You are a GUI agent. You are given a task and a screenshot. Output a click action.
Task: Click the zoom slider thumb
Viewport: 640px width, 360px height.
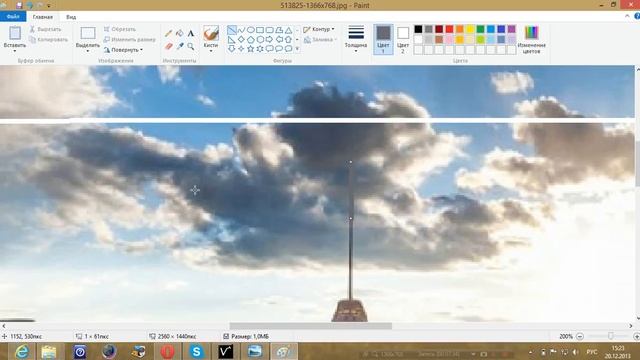[611, 336]
